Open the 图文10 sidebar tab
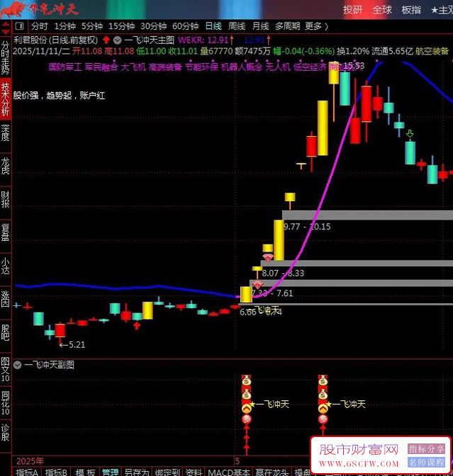 [x=6, y=369]
